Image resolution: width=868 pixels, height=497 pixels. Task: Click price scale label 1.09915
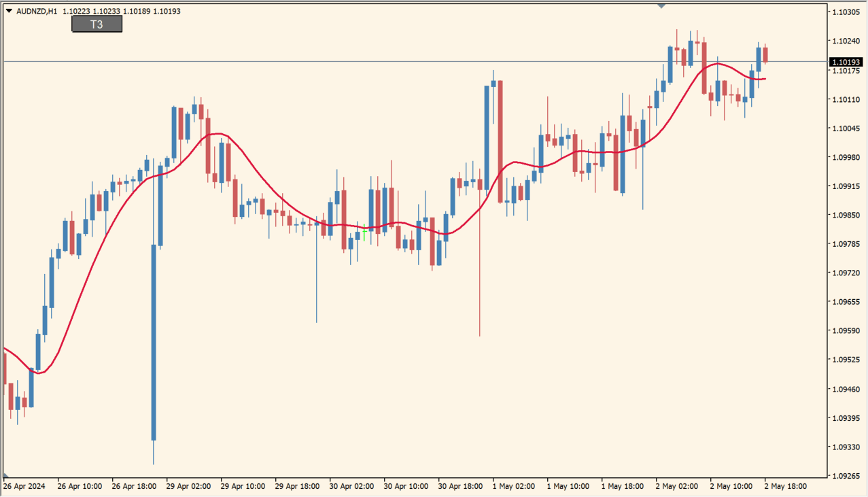(846, 186)
